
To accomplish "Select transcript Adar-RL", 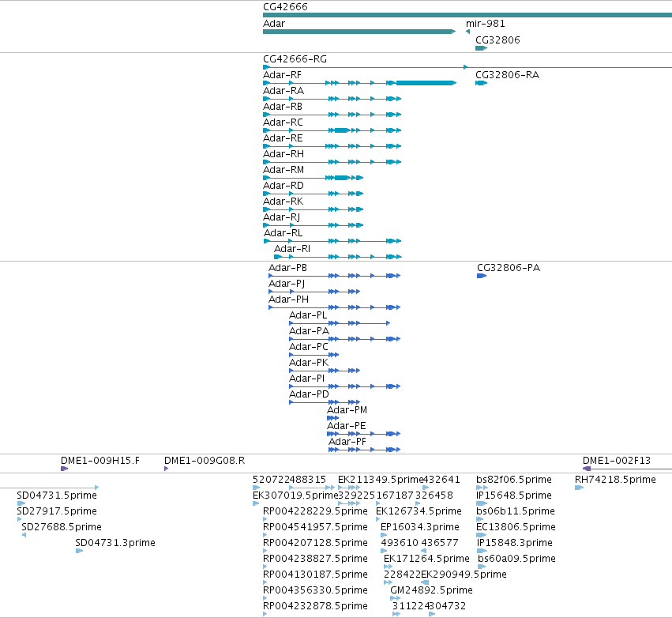I will click(283, 233).
